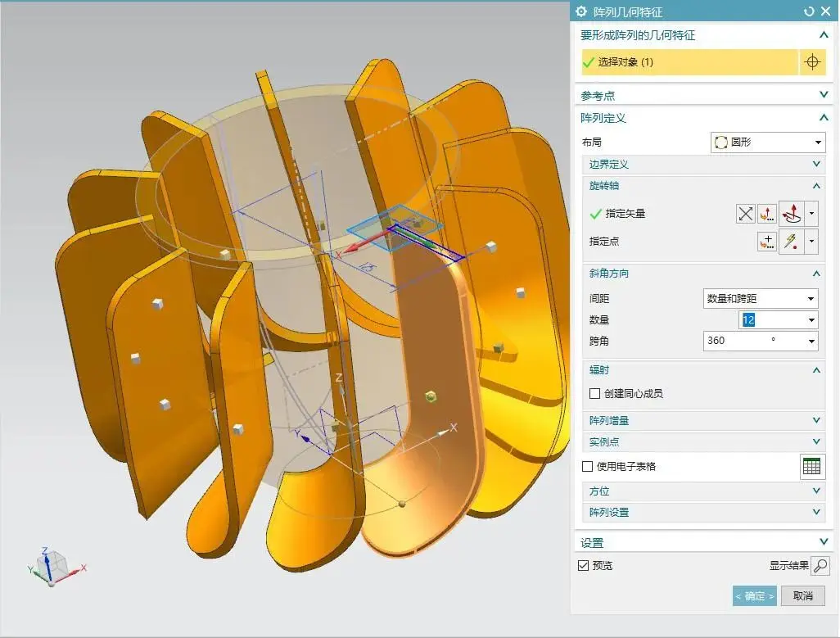Viewport: 840px width, 638px height.
Task: Open the vector dialog icon
Action: click(767, 214)
